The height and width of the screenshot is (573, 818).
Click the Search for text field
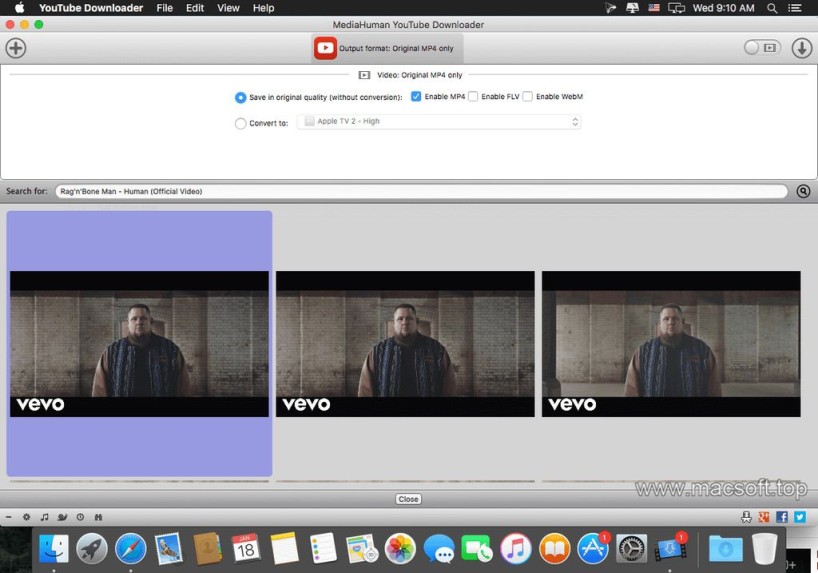click(x=420, y=191)
